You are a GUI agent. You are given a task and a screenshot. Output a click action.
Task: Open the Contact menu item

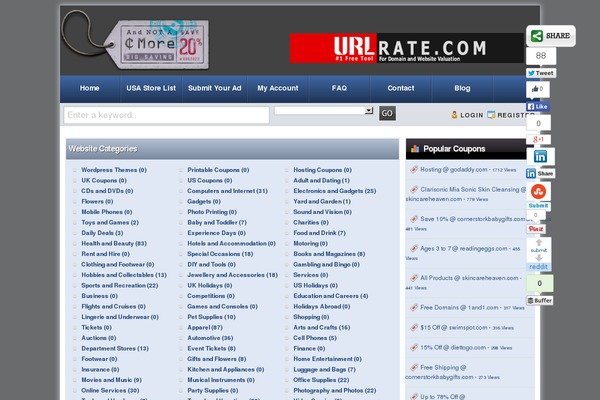click(x=401, y=88)
